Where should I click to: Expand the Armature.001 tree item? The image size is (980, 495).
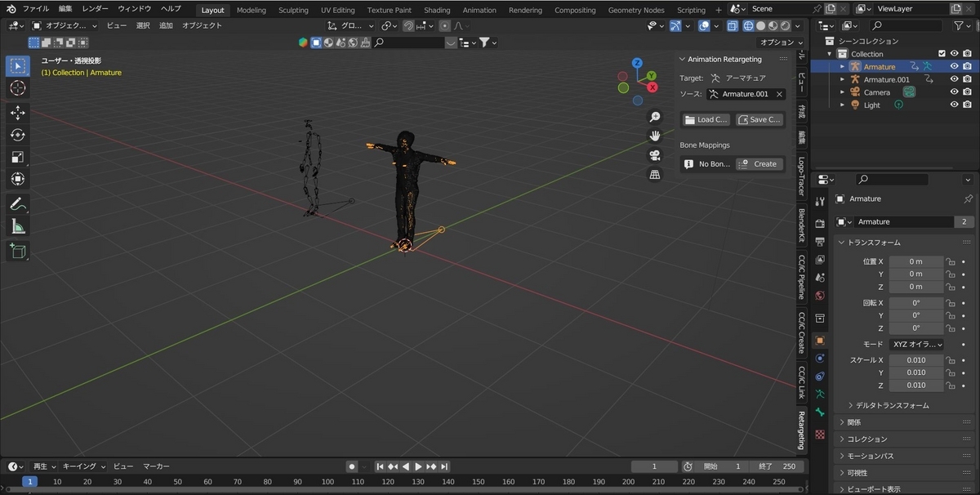(843, 79)
